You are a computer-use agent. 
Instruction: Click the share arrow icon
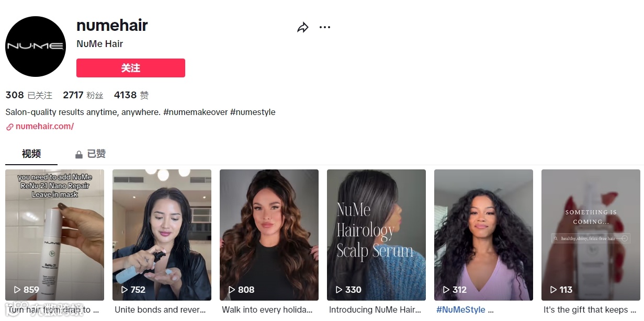tap(303, 28)
